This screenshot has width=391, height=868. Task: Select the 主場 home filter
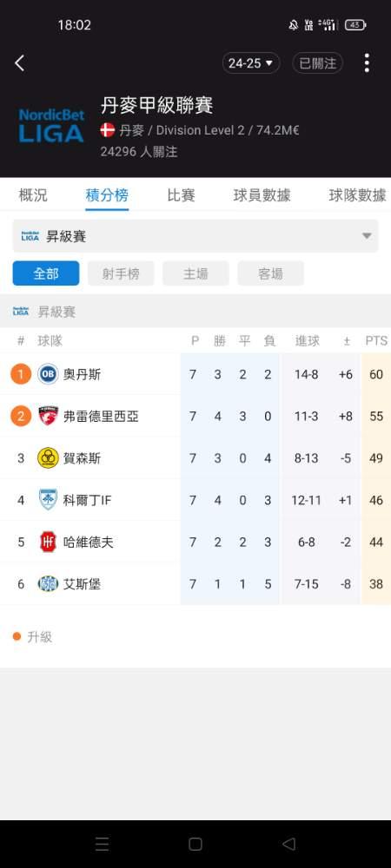[x=195, y=273]
